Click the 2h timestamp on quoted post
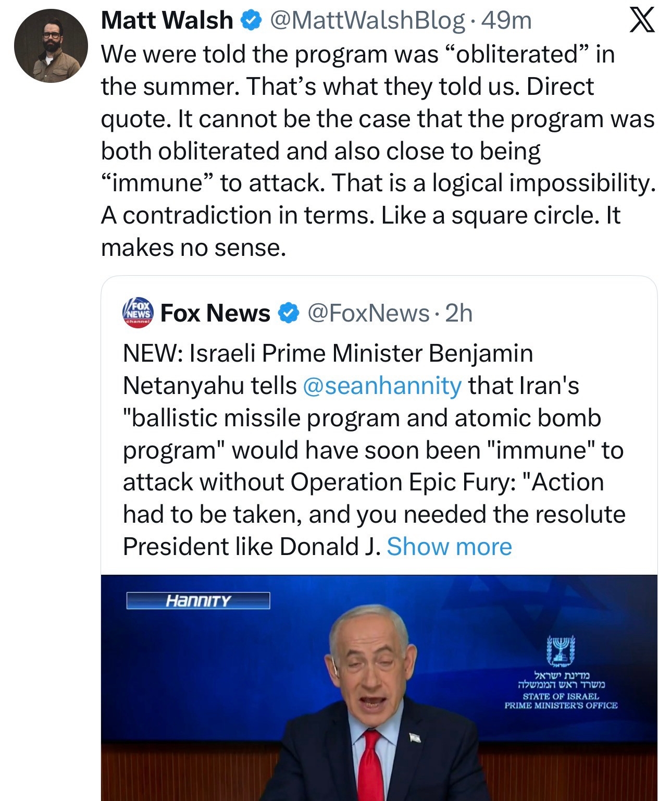 coord(459,313)
